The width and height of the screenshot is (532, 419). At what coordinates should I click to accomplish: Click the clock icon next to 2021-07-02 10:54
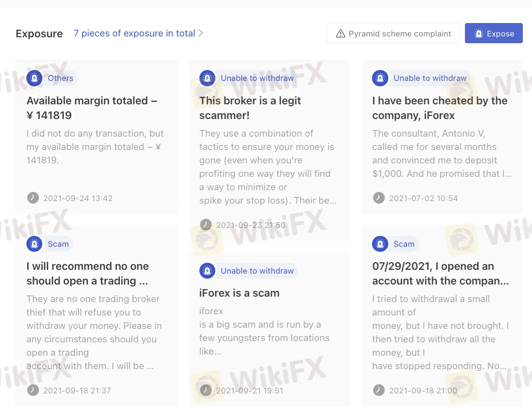pos(379,198)
